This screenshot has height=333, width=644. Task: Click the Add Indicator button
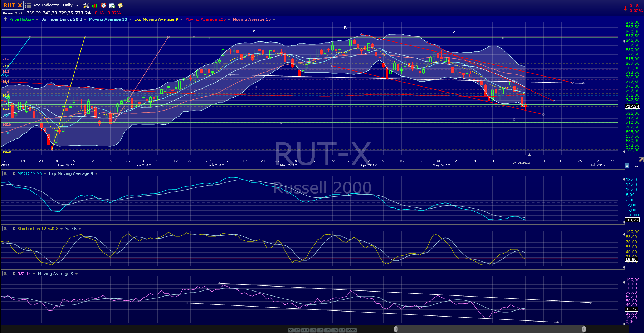[x=46, y=5]
